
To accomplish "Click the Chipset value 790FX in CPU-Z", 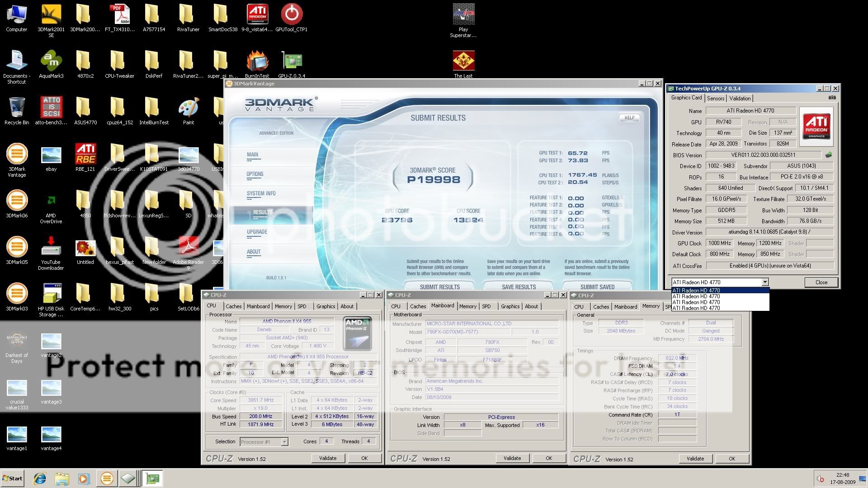I will click(x=492, y=342).
